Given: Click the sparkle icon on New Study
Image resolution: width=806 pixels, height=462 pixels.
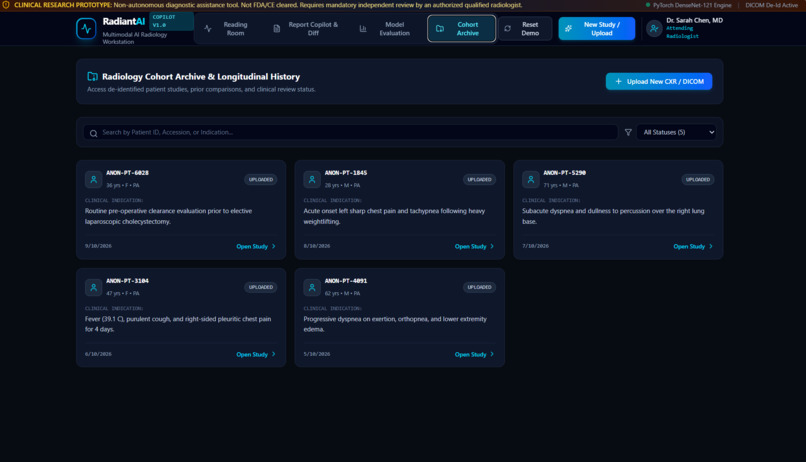Looking at the screenshot, I should coord(569,29).
